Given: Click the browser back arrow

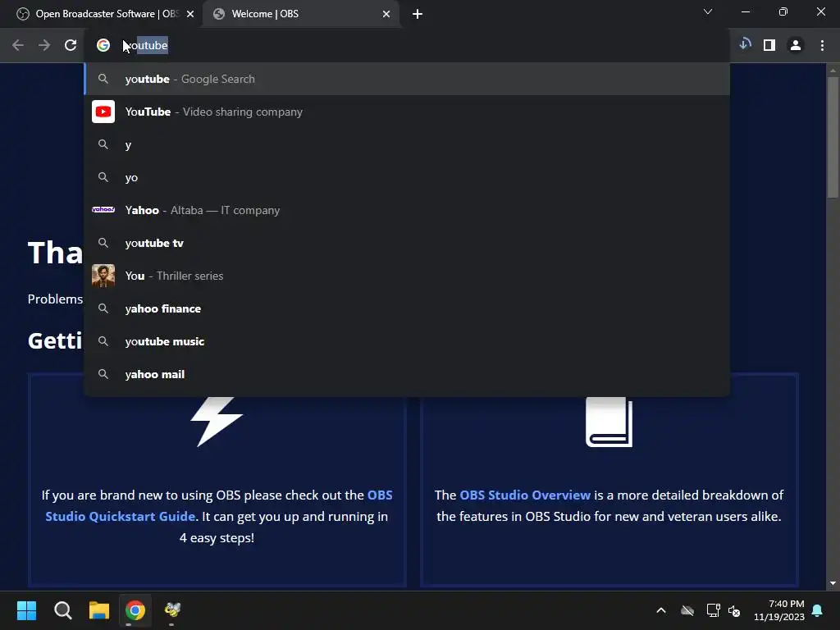Looking at the screenshot, I should [x=18, y=46].
